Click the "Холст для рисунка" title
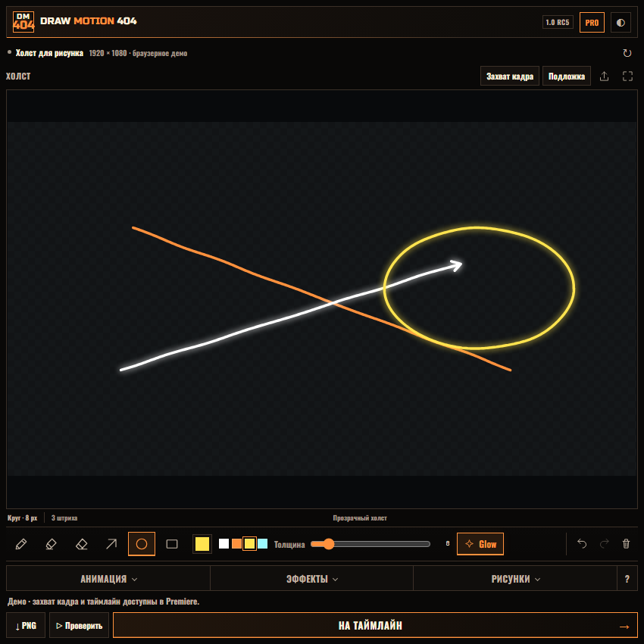Image resolution: width=644 pixels, height=644 pixels. (49, 53)
